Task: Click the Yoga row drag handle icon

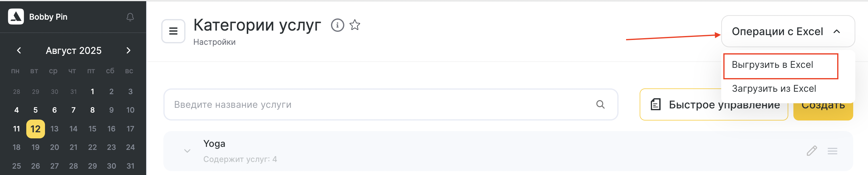Action: pyautogui.click(x=832, y=151)
